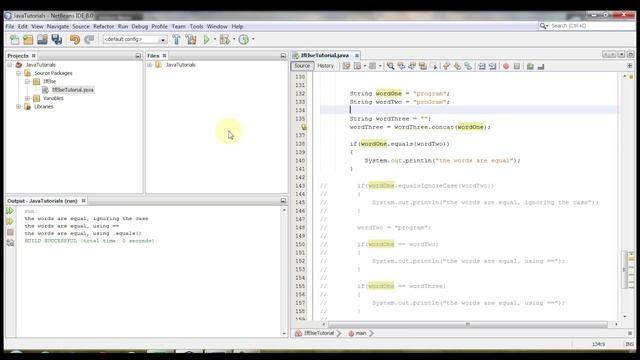Collapse the JavaTutorials project node in Projects

9,65
